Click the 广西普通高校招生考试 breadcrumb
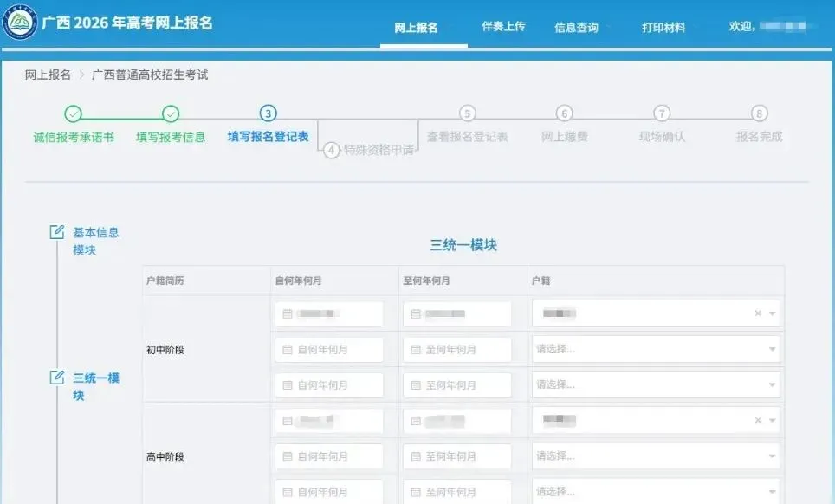This screenshot has width=835, height=504. (x=150, y=74)
